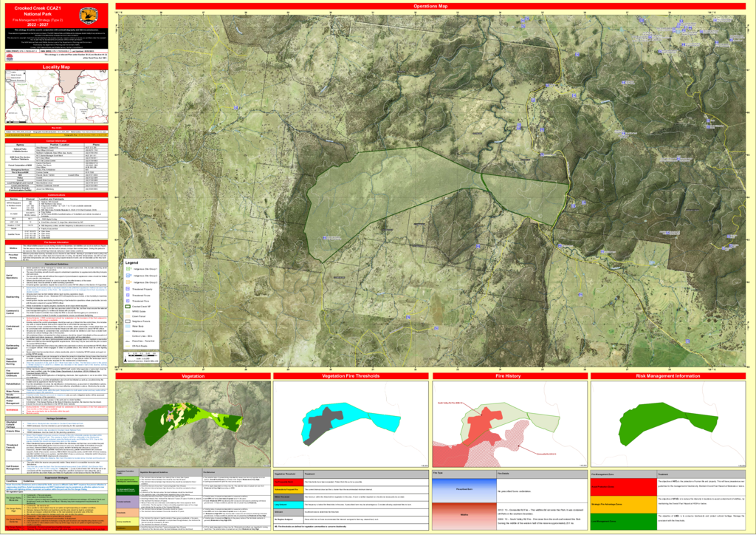The height and width of the screenshot is (535, 756).
Task: Click the Threatened Fauna legend symbol
Action: (128, 296)
